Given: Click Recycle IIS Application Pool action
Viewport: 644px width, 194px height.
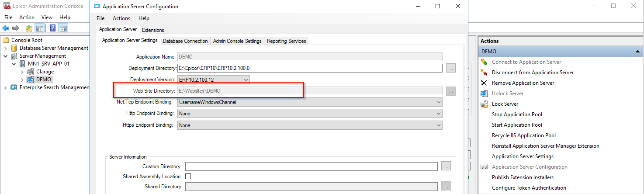Looking at the screenshot, I should coord(524,135).
